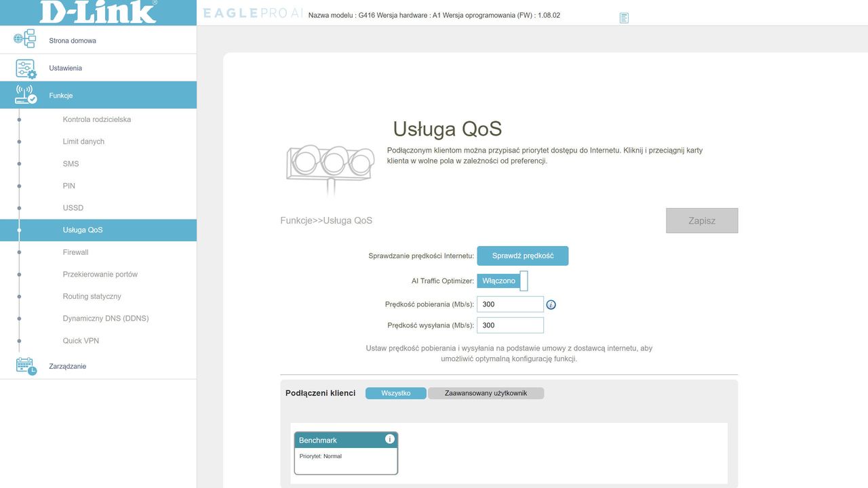The height and width of the screenshot is (488, 868).
Task: Click the Funkcje router icon
Action: (26, 95)
